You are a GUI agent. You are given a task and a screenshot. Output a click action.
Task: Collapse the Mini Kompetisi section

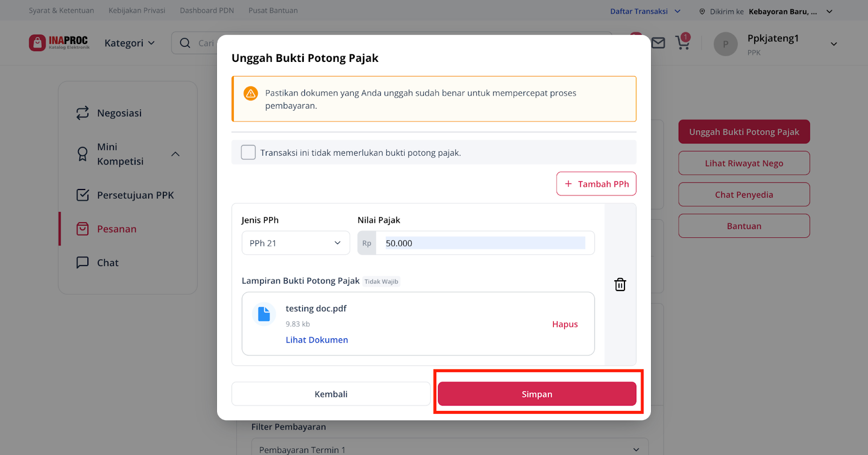(175, 154)
